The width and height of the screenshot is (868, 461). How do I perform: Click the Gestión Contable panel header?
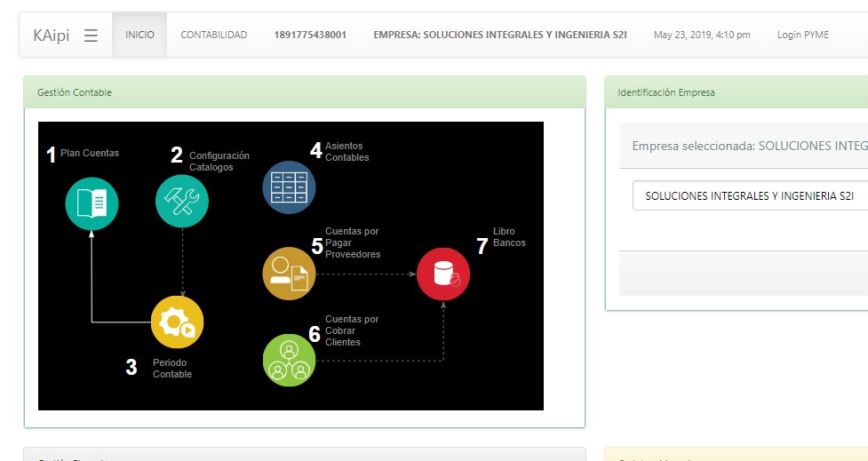pos(305,92)
